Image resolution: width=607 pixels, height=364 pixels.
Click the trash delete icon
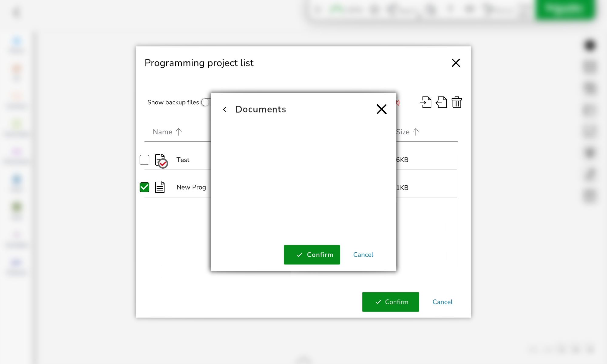tap(457, 102)
